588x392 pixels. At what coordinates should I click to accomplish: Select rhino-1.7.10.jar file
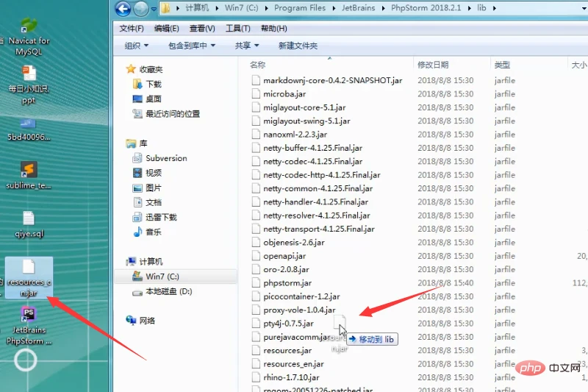pyautogui.click(x=286, y=378)
